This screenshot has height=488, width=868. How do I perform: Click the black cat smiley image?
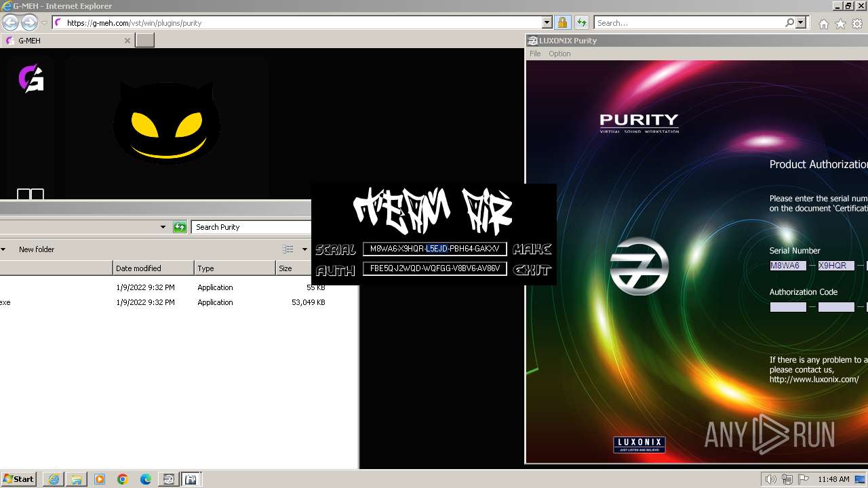pos(166,122)
